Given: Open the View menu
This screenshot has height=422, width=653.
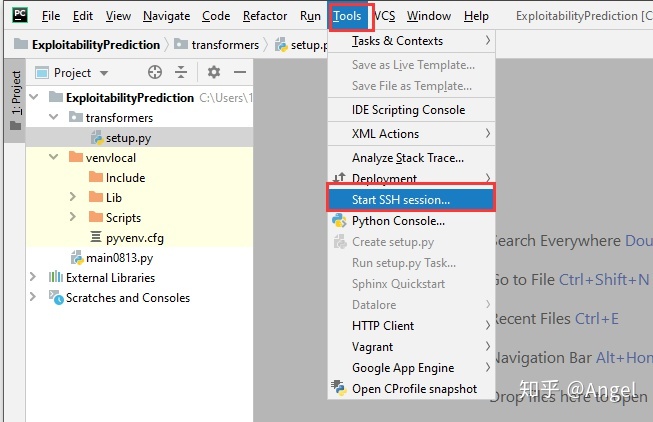Looking at the screenshot, I should click(x=118, y=16).
